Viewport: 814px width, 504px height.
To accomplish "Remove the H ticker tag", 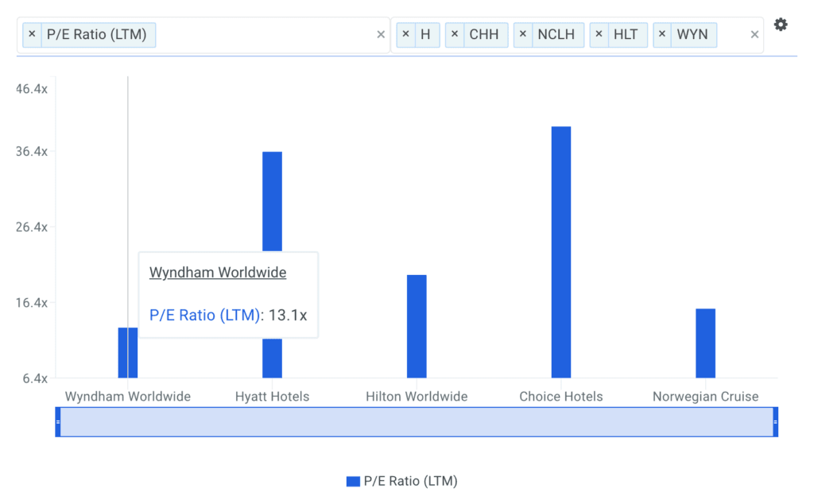I will (x=405, y=35).
